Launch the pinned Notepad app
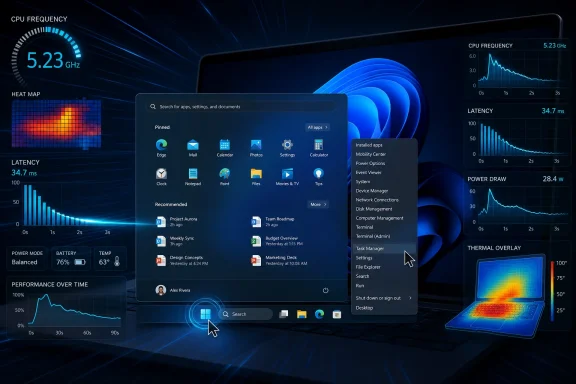The height and width of the screenshot is (384, 576). (x=193, y=177)
